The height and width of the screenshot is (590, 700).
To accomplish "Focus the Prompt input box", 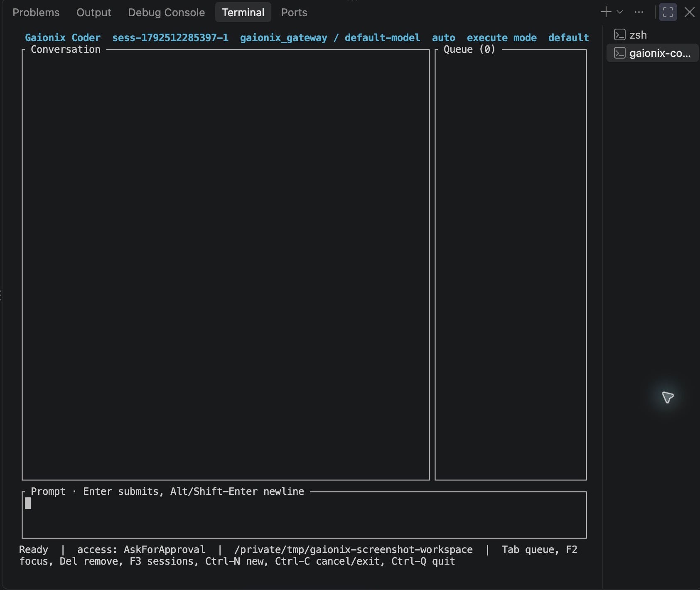I will click(304, 515).
